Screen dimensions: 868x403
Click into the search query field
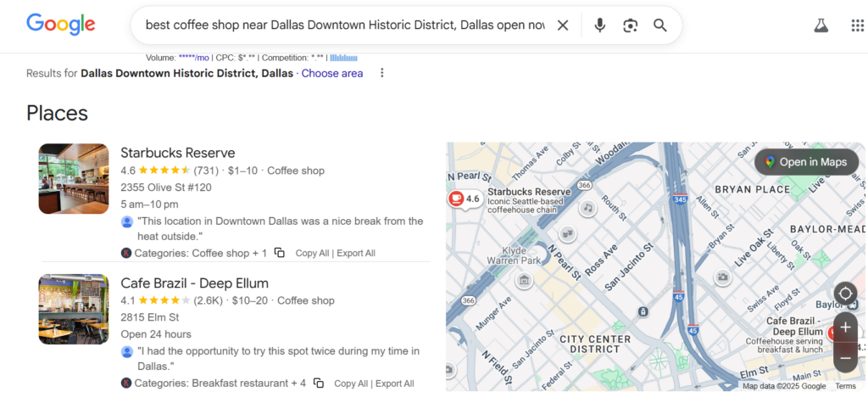pyautogui.click(x=345, y=25)
